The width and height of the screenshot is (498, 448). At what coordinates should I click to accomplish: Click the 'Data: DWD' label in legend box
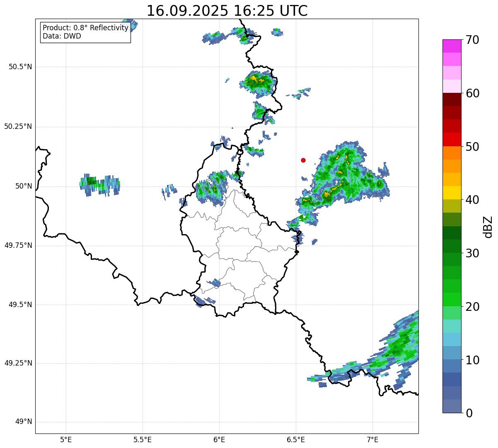tap(62, 36)
